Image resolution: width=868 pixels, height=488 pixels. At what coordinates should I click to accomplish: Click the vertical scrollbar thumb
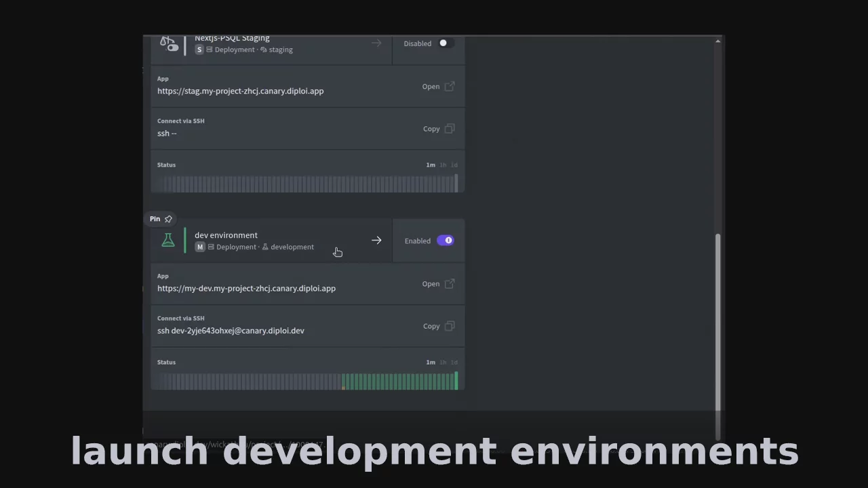click(x=717, y=322)
